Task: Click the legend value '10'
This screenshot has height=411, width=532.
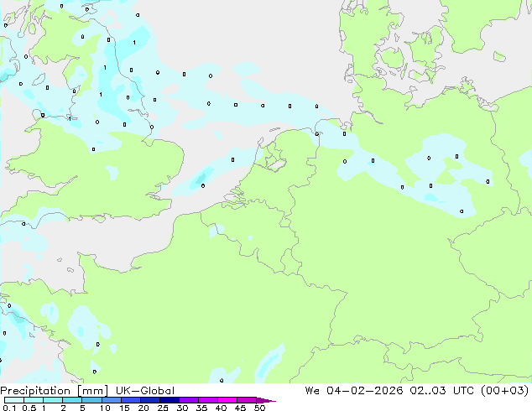Action: tap(105, 408)
